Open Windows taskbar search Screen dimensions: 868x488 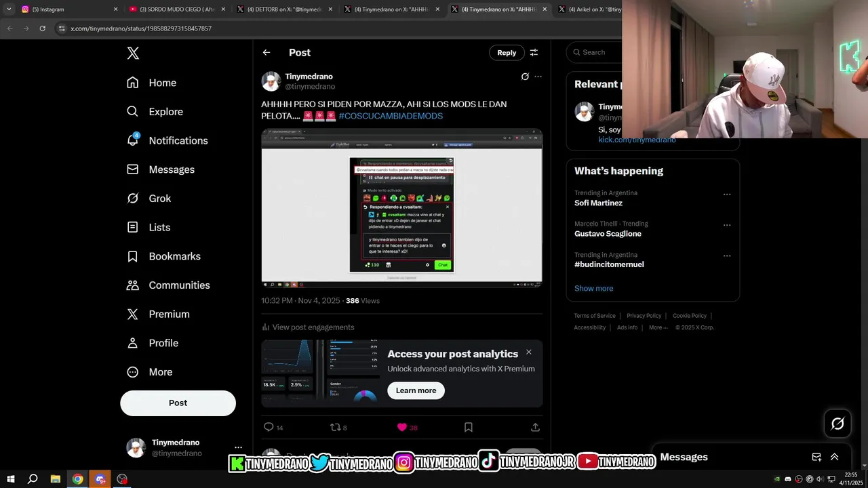point(33,479)
